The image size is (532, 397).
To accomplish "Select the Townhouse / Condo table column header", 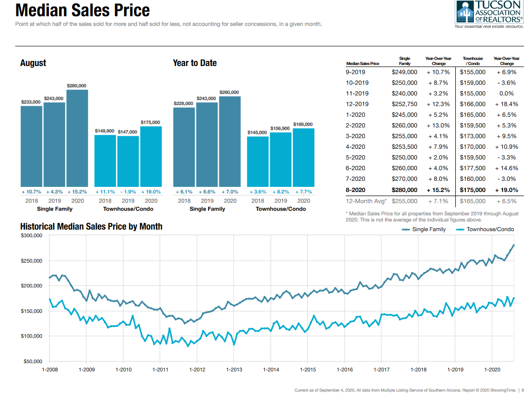I will pos(472,61).
